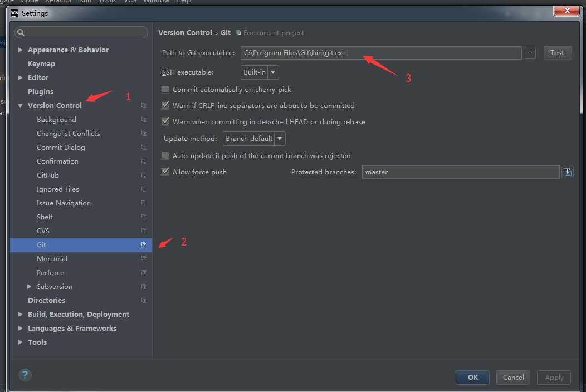
Task: Open the Refactor menu in main window
Action: tap(58, 2)
